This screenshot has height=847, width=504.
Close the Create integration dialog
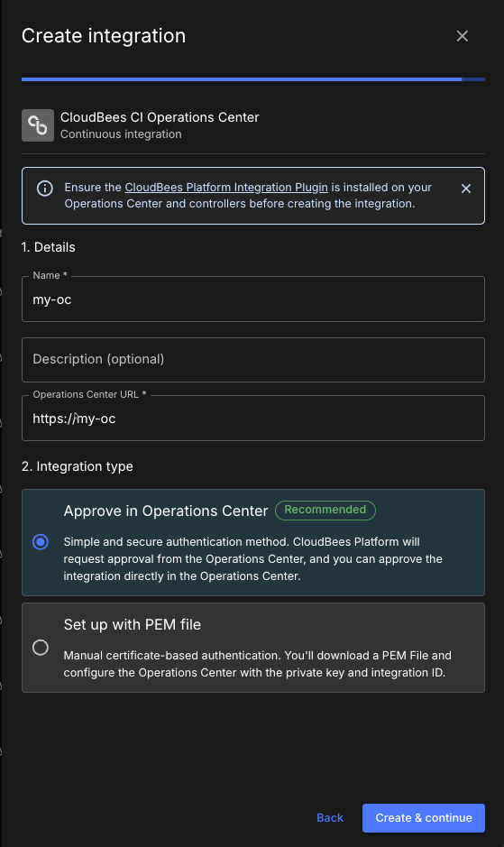pyautogui.click(x=462, y=36)
